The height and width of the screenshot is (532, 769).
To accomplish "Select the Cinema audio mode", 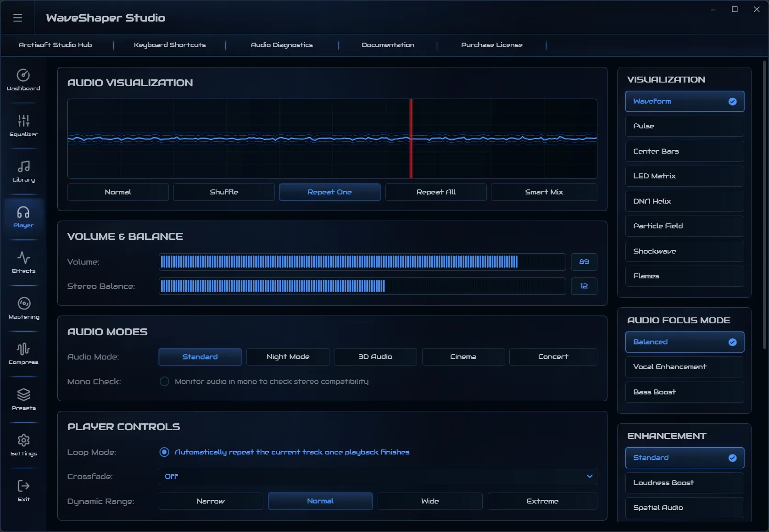I will [463, 357].
